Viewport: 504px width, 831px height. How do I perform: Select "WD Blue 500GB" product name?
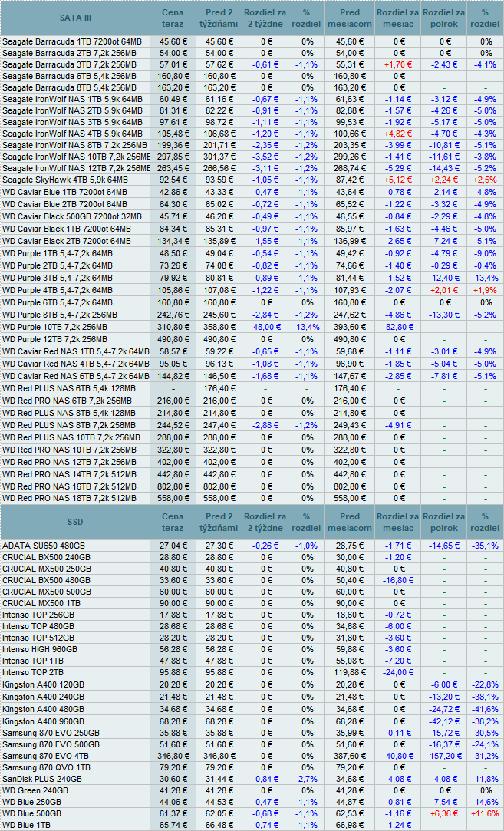click(x=31, y=813)
